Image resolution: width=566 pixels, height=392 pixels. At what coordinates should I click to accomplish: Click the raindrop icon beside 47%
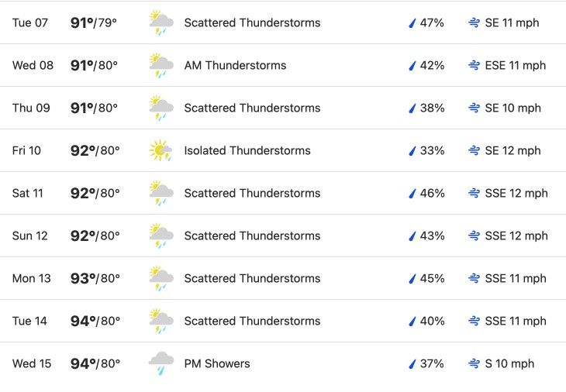tap(412, 23)
